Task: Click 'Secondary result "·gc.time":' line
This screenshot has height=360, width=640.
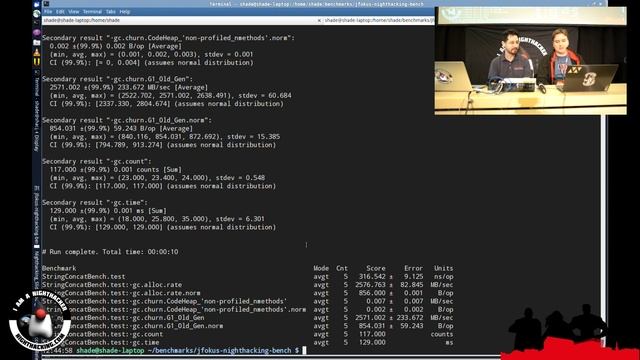Action: (x=95, y=202)
